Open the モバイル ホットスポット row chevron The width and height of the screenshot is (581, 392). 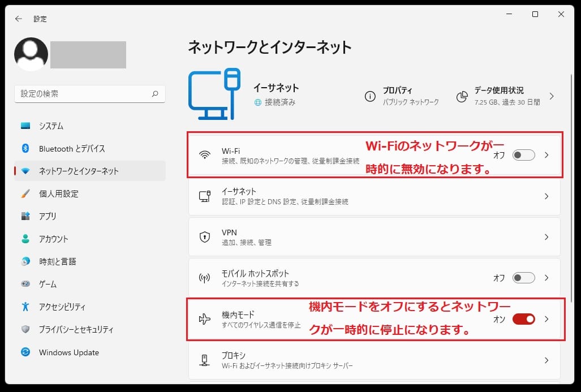[x=546, y=278]
